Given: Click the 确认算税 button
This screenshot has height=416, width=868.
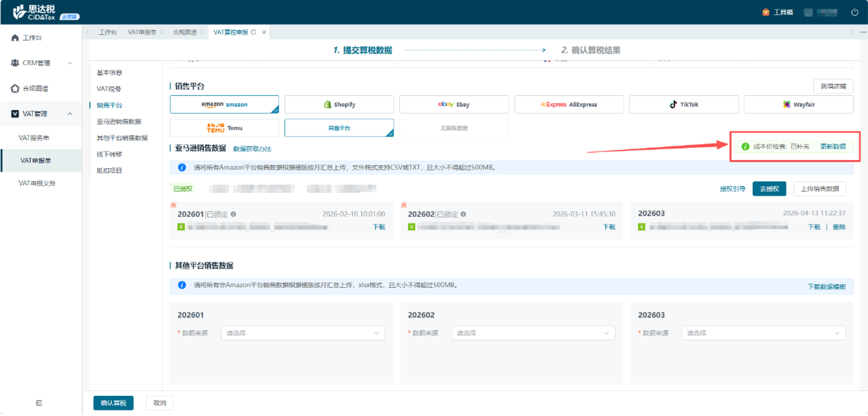Looking at the screenshot, I should click(113, 403).
